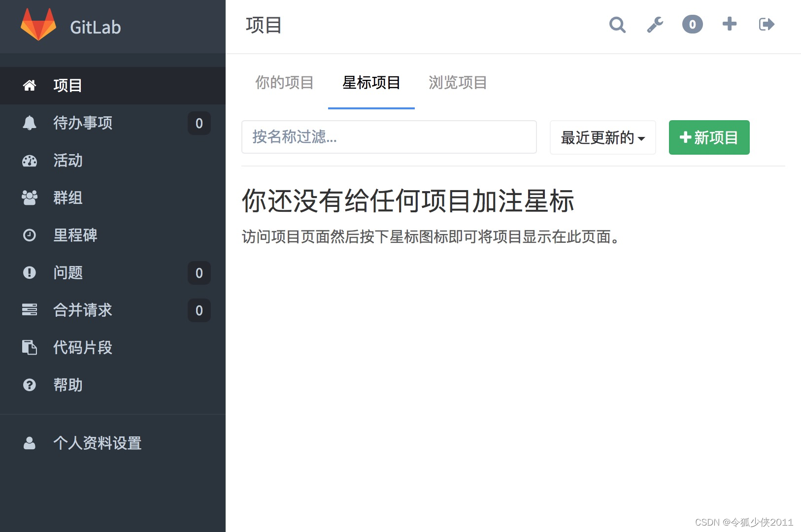Select the 活动 activity sidebar icon
801x532 pixels.
pyautogui.click(x=30, y=161)
